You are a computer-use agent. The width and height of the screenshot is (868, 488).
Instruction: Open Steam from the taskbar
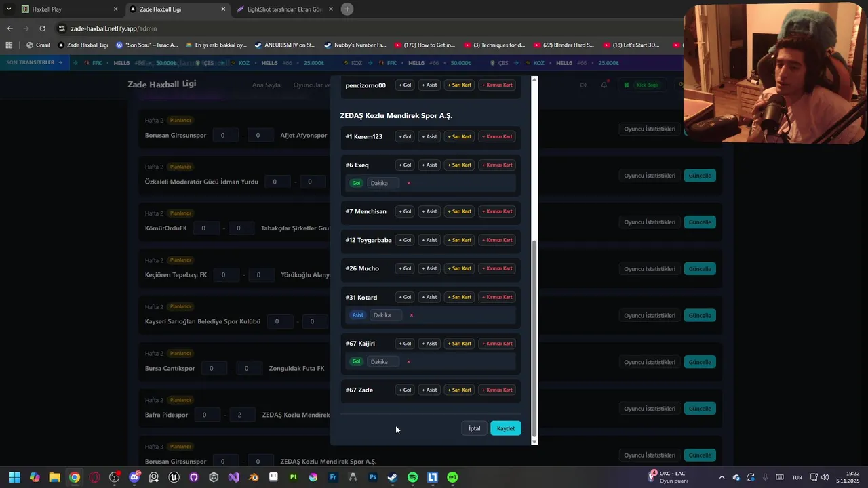[393, 477]
